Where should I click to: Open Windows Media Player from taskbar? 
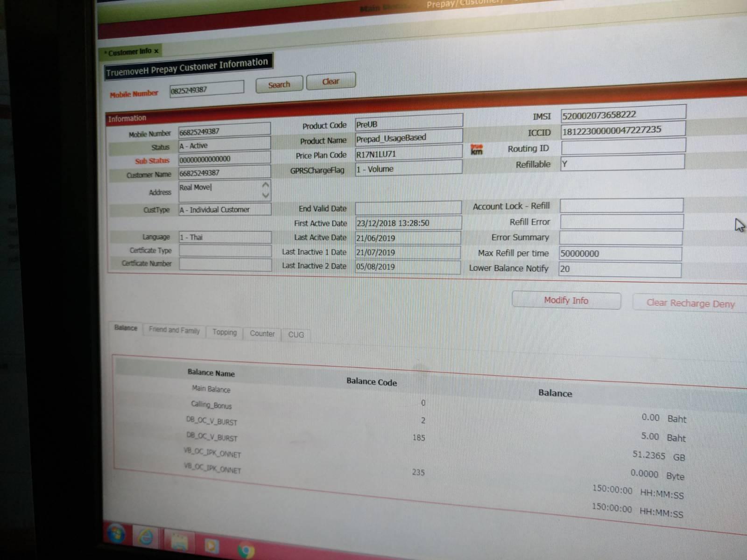[x=211, y=546]
